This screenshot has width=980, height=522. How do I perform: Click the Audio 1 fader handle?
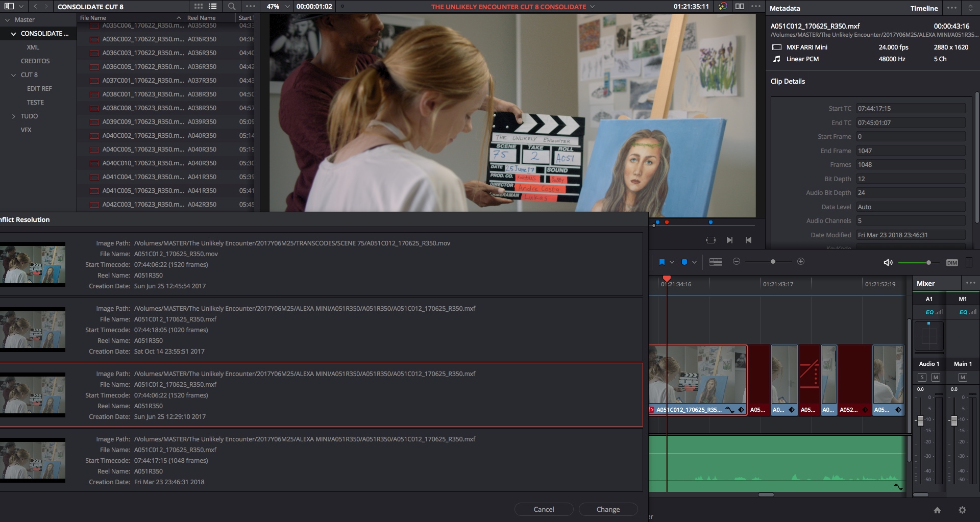(x=920, y=420)
